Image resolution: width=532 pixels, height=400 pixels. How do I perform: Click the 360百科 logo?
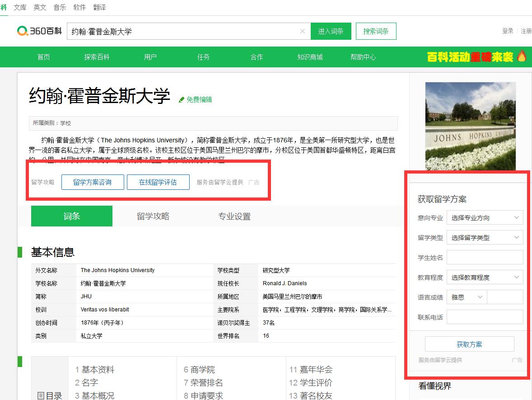click(39, 31)
